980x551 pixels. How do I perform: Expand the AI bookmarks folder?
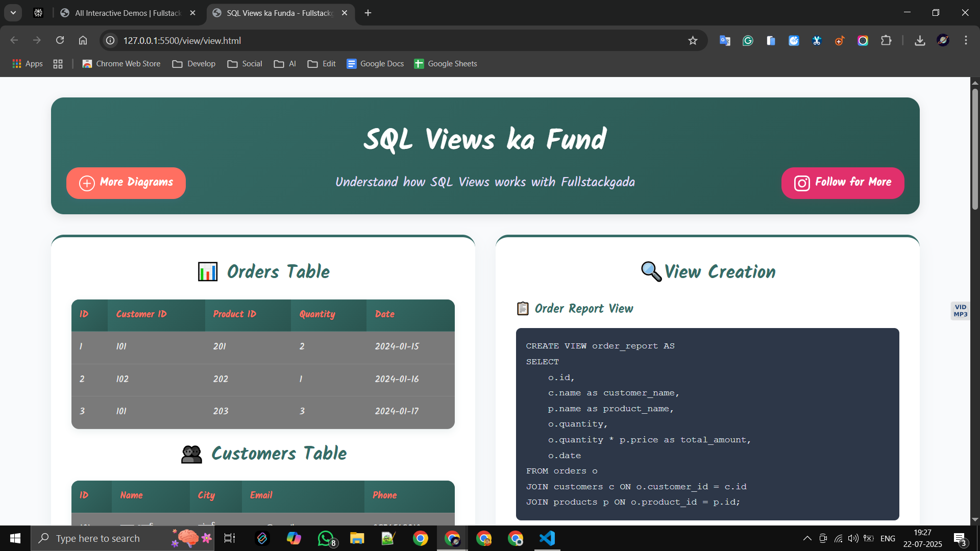point(285,64)
